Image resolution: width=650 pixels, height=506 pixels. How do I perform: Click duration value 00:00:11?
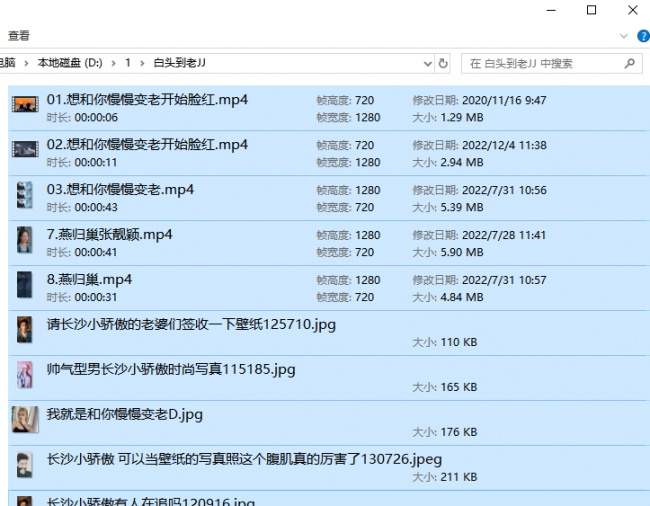pyautogui.click(x=96, y=162)
